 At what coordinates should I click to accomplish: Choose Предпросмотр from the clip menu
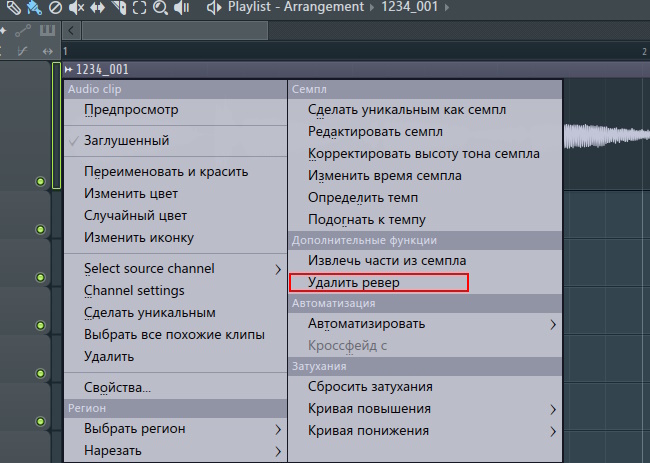(175, 110)
